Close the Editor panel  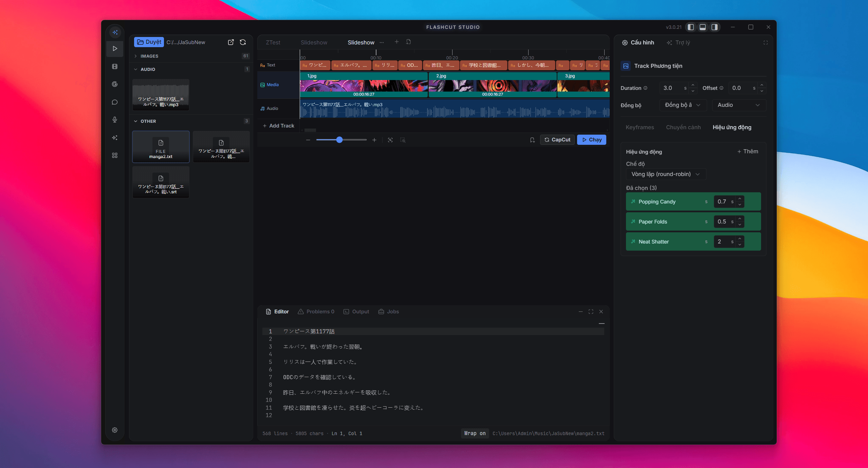tap(601, 312)
